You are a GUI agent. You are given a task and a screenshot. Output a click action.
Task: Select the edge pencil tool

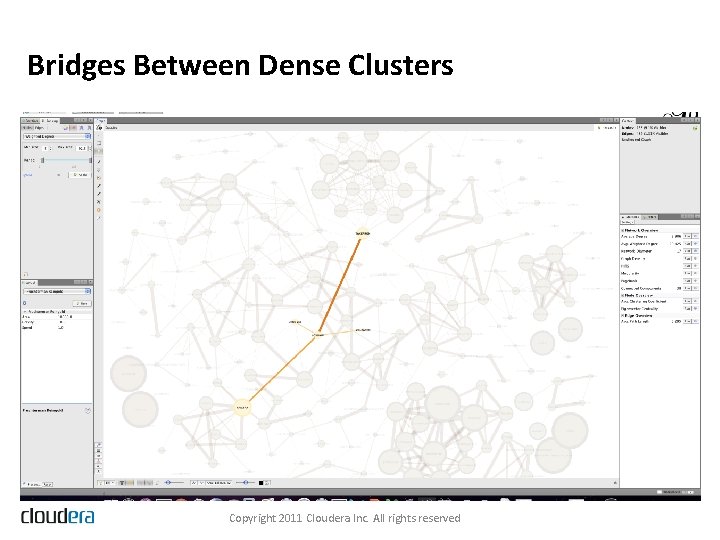[x=99, y=194]
